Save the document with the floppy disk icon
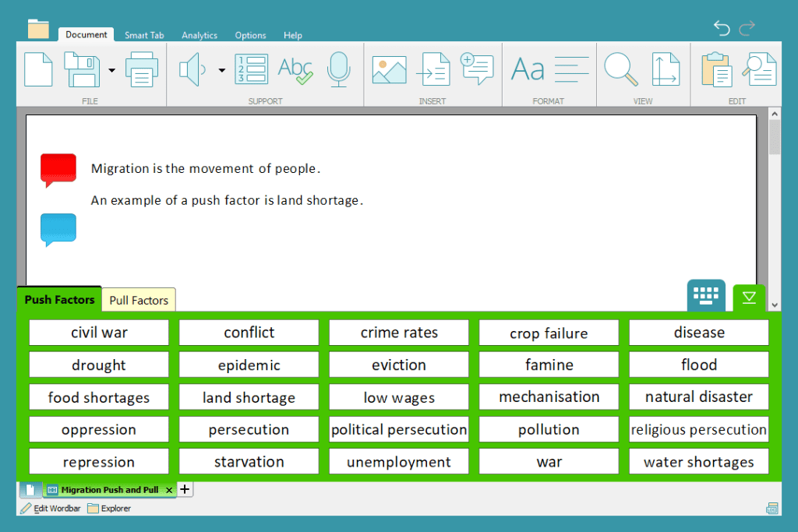798x532 pixels. [x=82, y=69]
